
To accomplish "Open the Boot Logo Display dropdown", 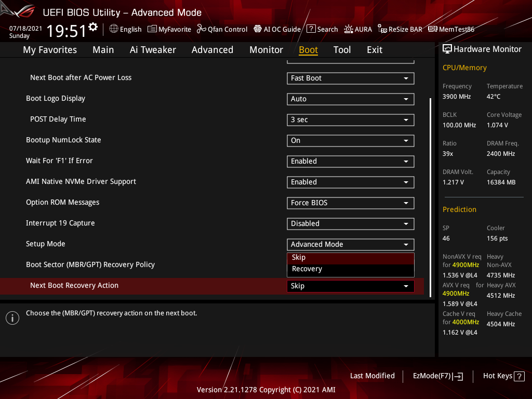I will pos(350,99).
